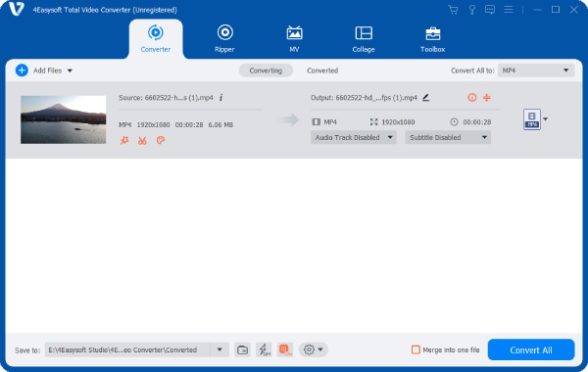
Task: Click the feedback chat bubble icon
Action: [490, 10]
